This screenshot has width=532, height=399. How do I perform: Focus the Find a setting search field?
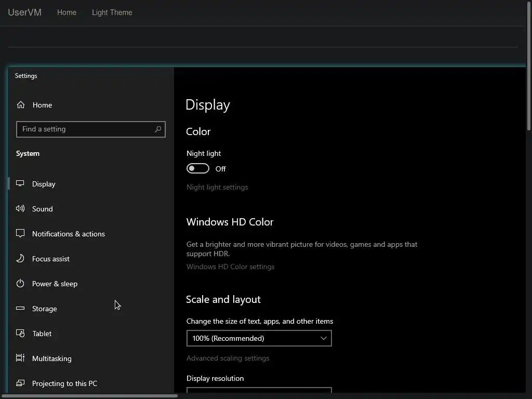point(90,129)
